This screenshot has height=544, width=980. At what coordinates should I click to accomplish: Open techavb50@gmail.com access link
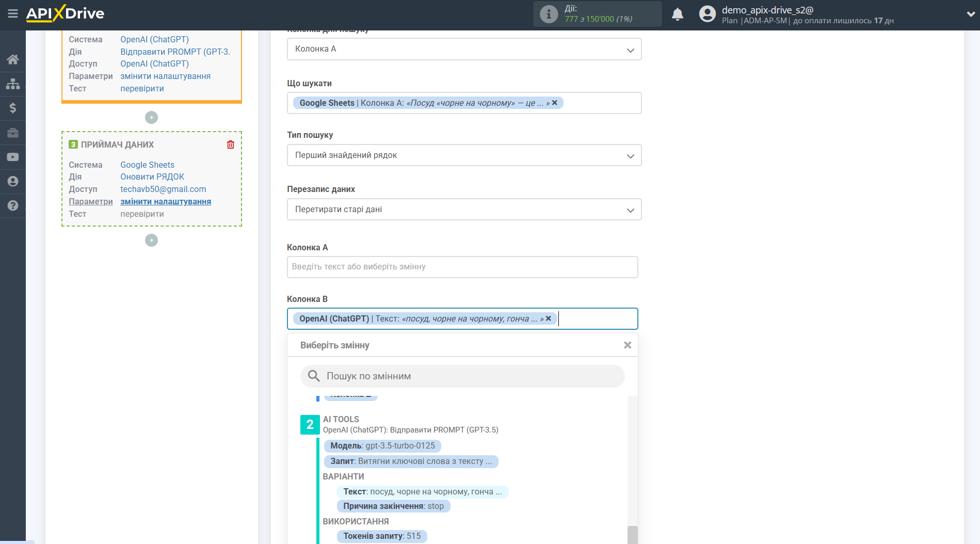point(163,189)
